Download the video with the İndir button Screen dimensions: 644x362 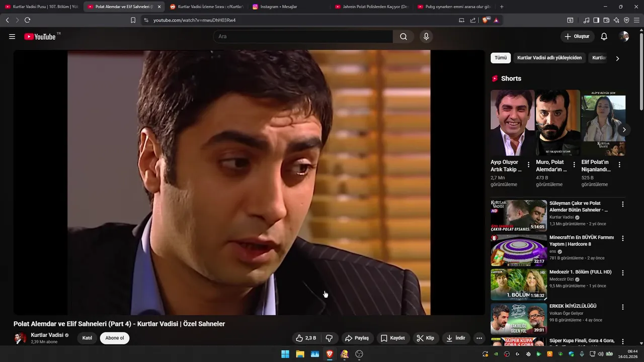point(455,338)
